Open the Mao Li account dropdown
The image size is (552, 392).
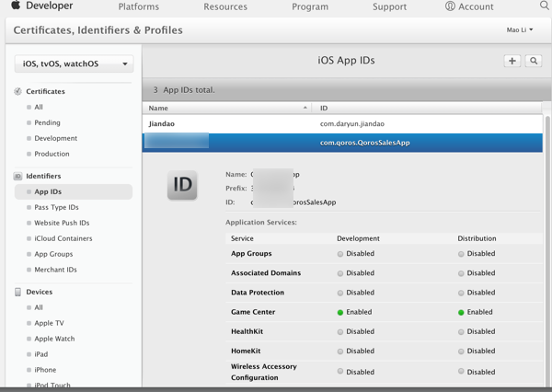(522, 30)
